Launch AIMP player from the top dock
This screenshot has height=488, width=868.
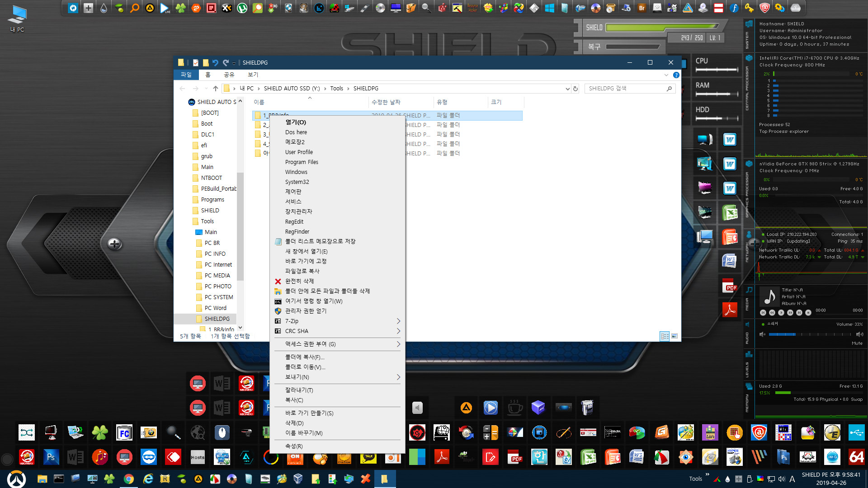click(x=150, y=8)
